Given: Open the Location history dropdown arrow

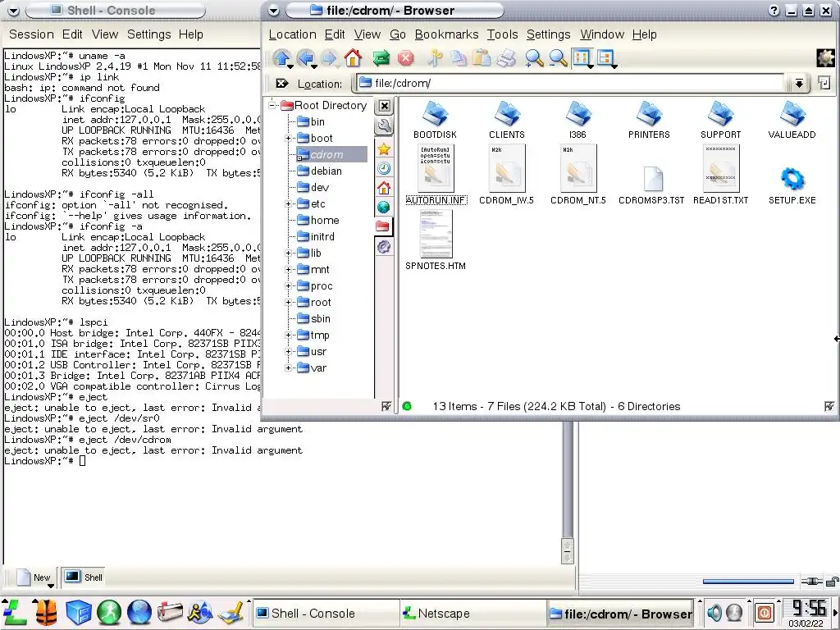Looking at the screenshot, I should 799,84.
